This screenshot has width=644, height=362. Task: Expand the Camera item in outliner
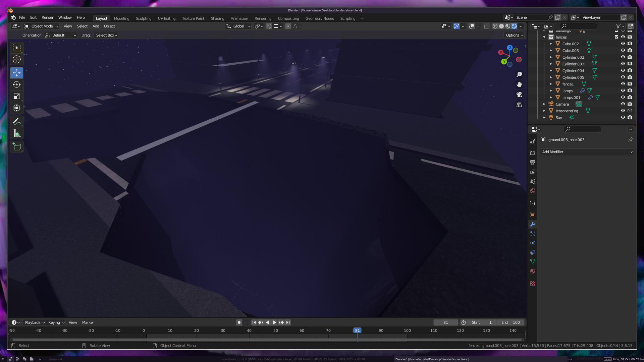pyautogui.click(x=544, y=104)
